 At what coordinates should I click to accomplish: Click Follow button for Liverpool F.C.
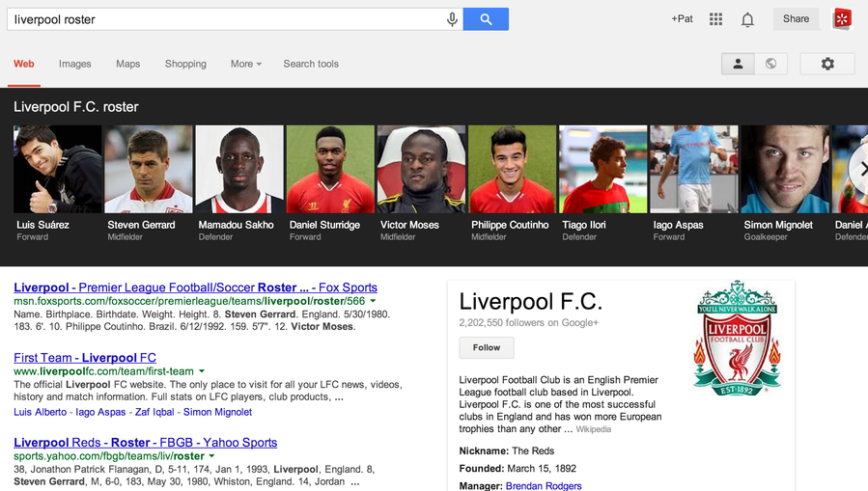coord(487,347)
